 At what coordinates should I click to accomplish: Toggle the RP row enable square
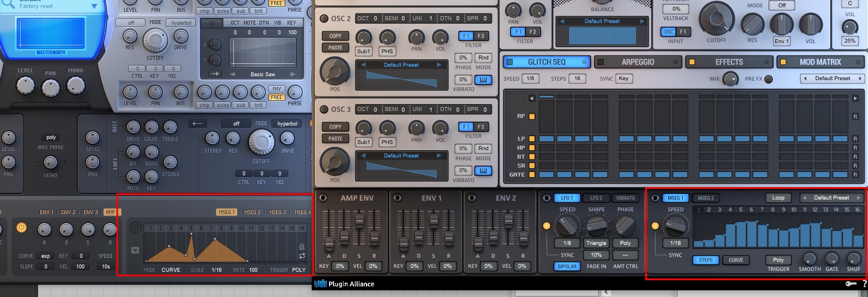pos(532,117)
